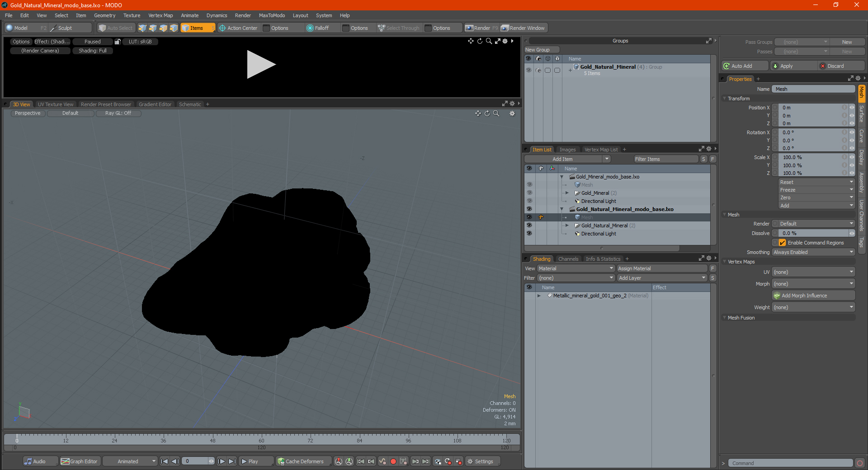Click the Sculpt mode button
This screenshot has width=868, height=470.
coord(70,28)
